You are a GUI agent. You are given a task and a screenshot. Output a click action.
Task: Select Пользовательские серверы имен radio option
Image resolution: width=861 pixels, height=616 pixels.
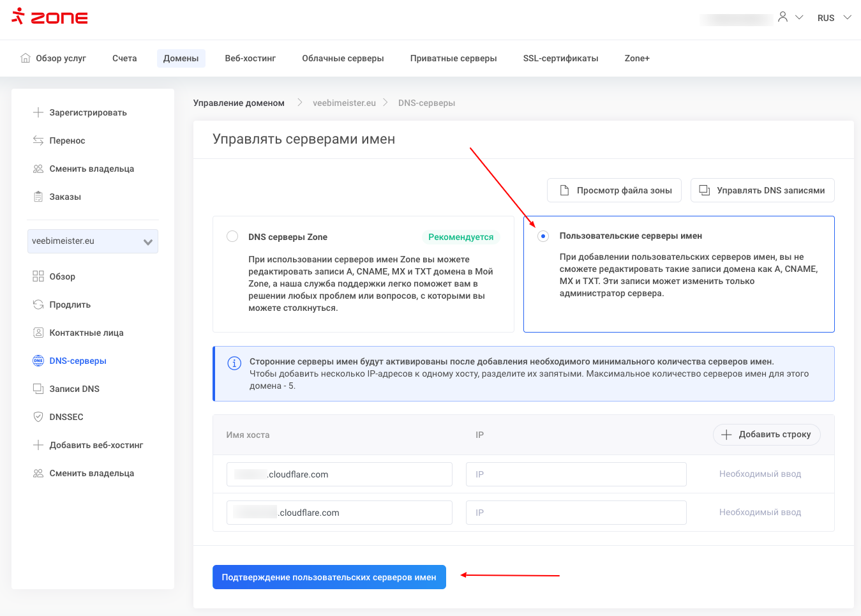click(x=543, y=236)
